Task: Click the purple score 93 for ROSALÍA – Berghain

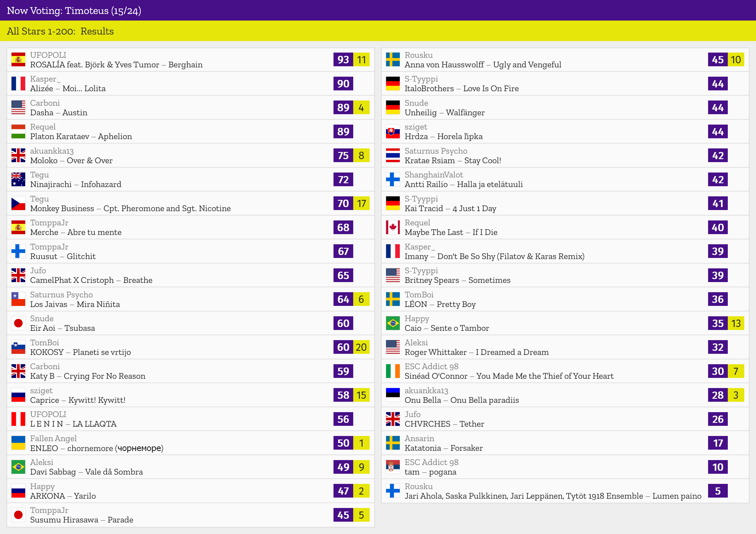Action: click(343, 60)
